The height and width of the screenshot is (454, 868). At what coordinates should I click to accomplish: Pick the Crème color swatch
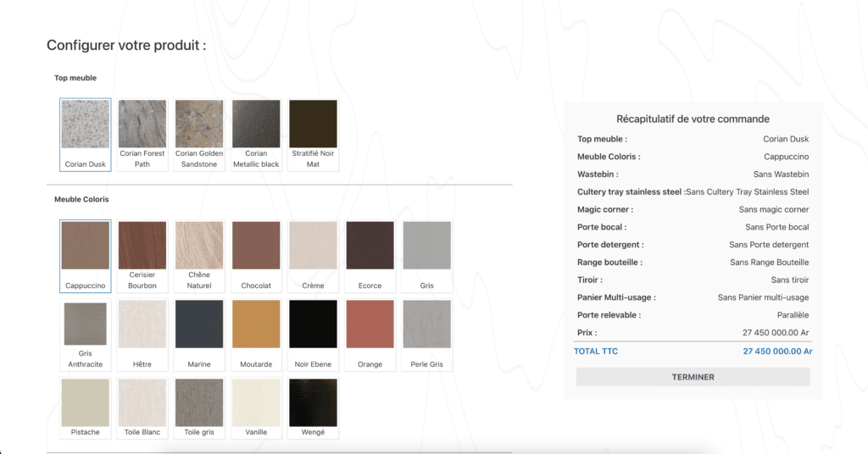click(313, 246)
